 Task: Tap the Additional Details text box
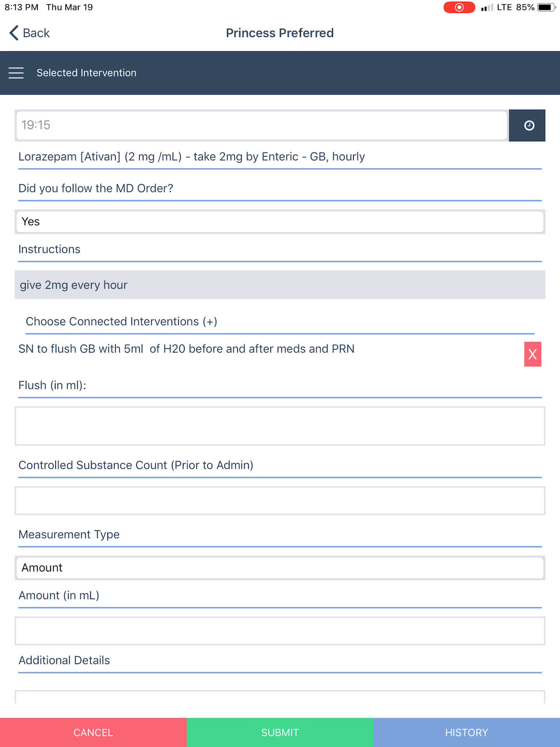(x=280, y=697)
